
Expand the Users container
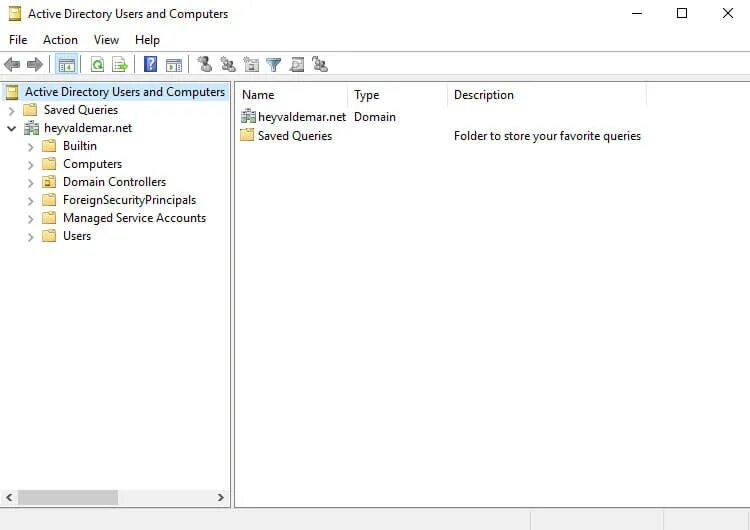pyautogui.click(x=31, y=237)
